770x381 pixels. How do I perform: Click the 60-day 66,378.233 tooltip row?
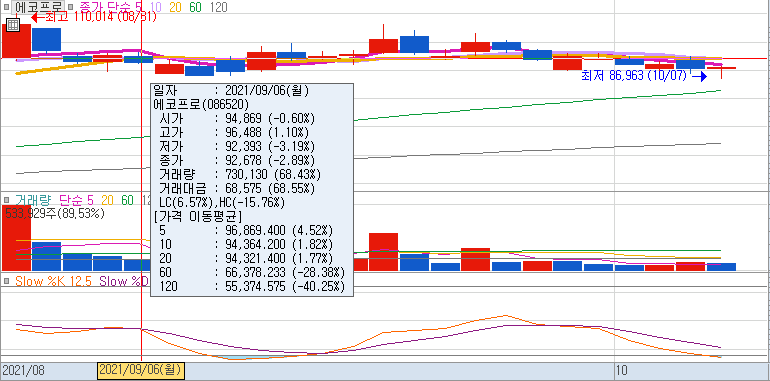(251, 272)
